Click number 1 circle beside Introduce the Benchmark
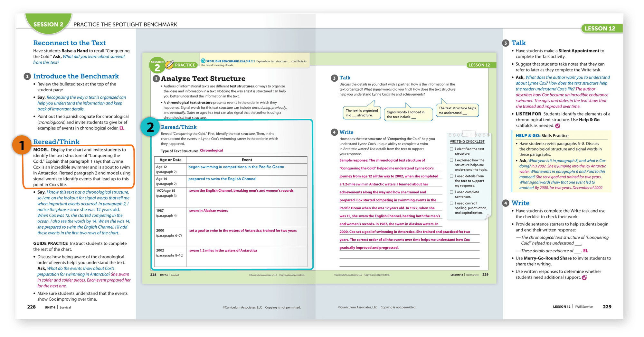This screenshot has height=337, width=644. (x=27, y=77)
